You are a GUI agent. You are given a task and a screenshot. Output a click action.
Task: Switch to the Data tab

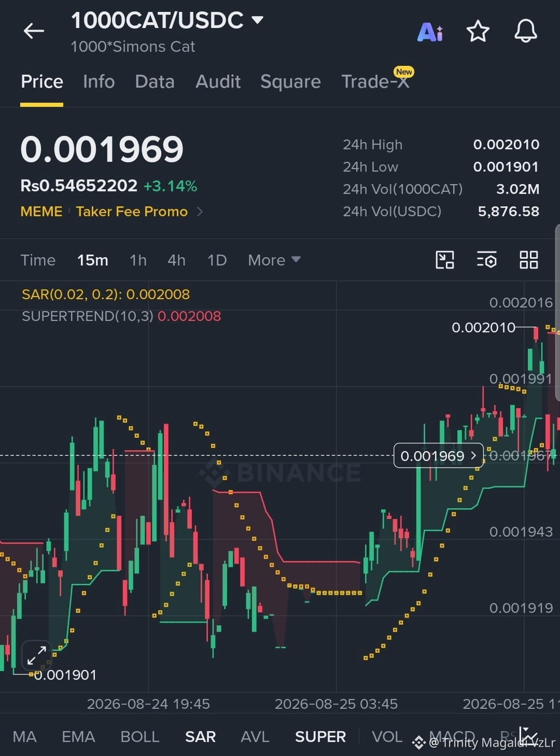tap(155, 82)
